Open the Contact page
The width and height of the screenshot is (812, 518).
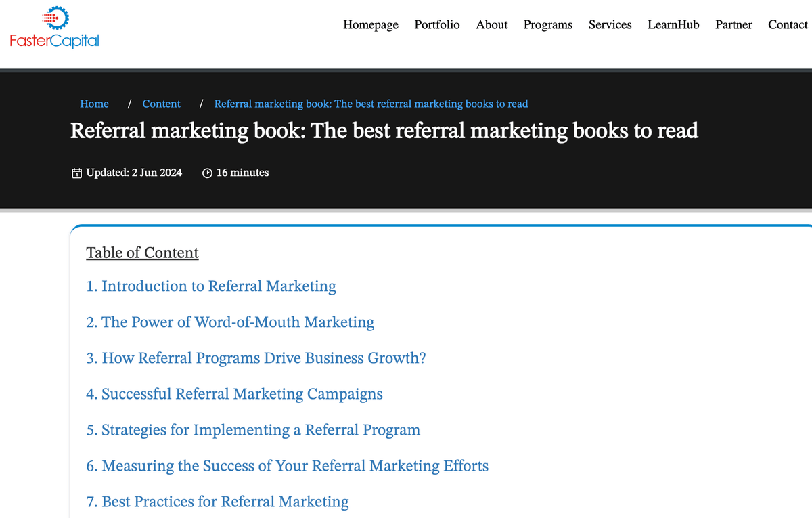point(788,25)
